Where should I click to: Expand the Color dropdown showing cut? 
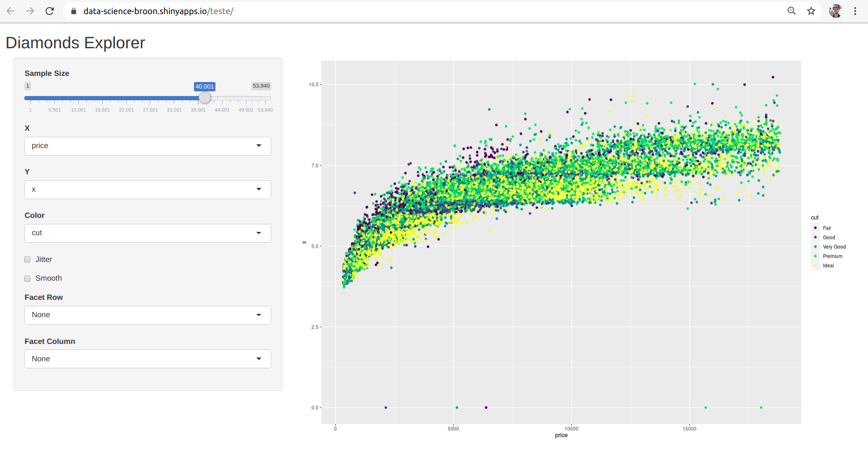[148, 233]
